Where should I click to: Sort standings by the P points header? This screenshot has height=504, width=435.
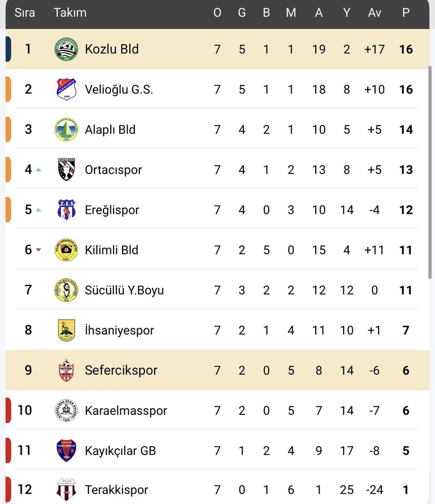pyautogui.click(x=406, y=12)
